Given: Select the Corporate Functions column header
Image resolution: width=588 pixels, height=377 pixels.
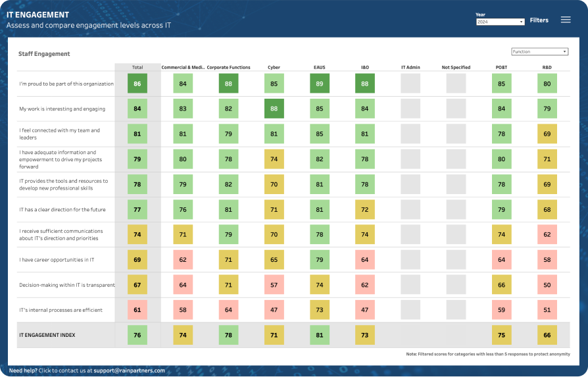Looking at the screenshot, I should pos(228,68).
